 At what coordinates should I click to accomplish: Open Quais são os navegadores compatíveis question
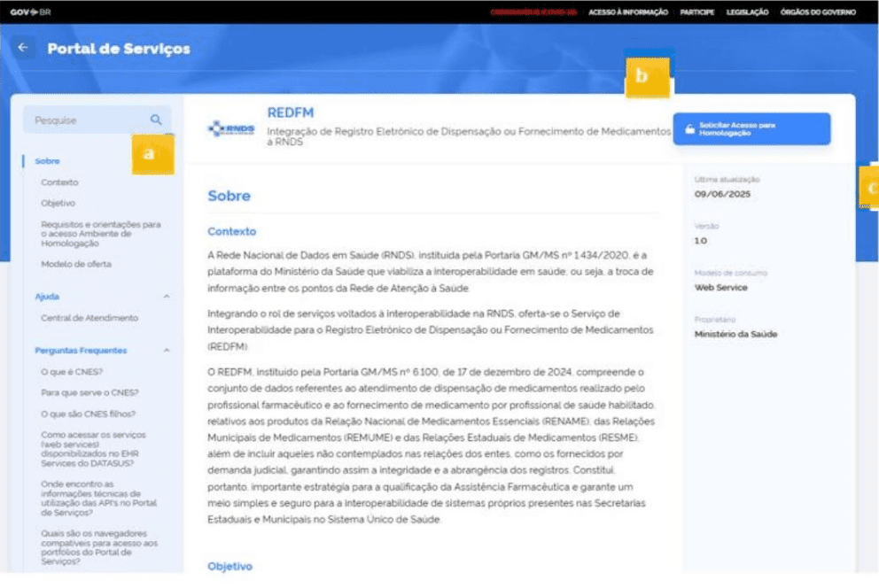pyautogui.click(x=99, y=547)
